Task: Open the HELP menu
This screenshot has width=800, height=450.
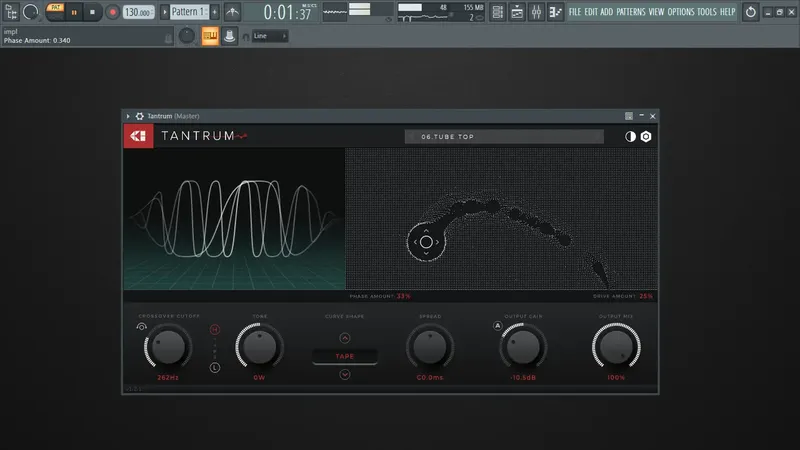Action: (x=727, y=12)
